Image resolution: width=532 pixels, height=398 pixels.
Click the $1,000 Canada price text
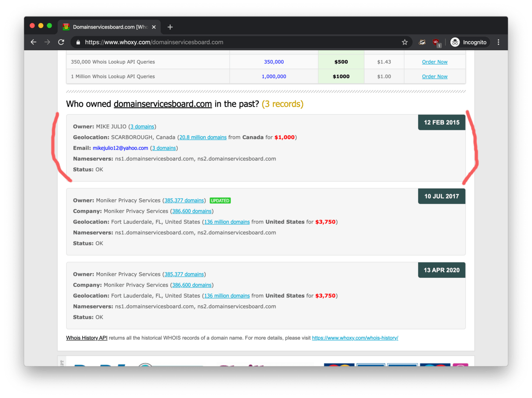pos(285,138)
